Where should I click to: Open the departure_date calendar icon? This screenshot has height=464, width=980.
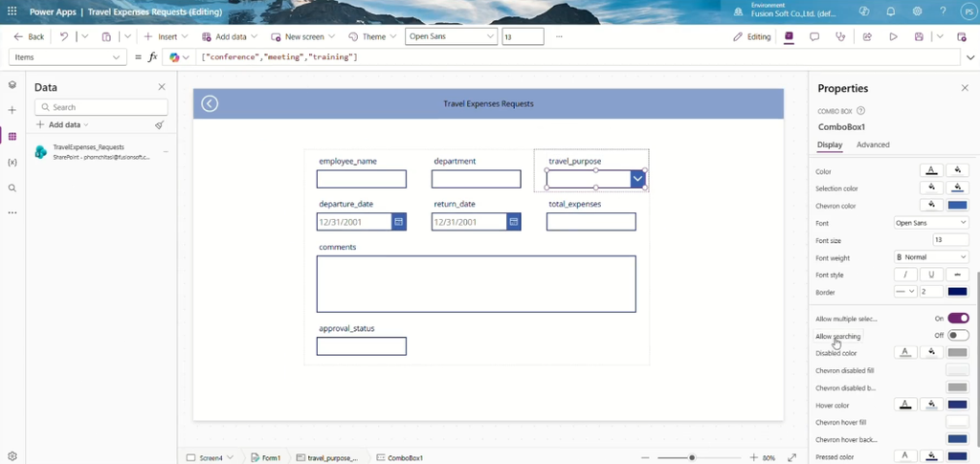[399, 222]
